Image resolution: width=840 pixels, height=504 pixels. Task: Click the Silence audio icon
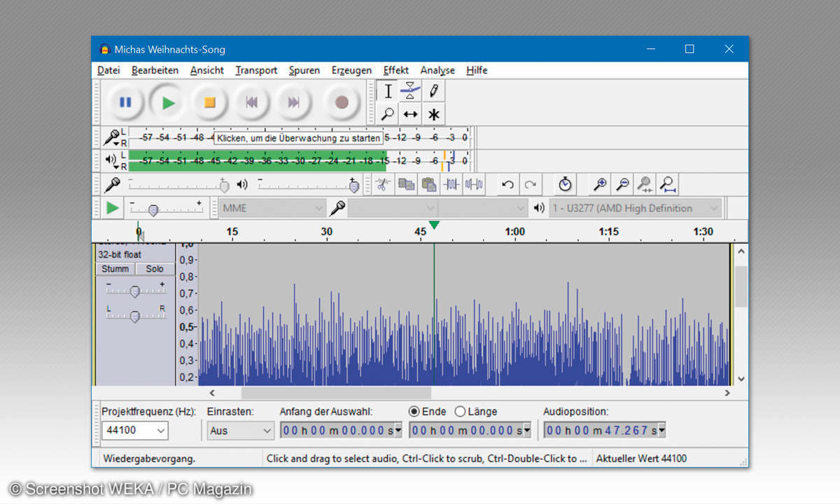coord(474,185)
